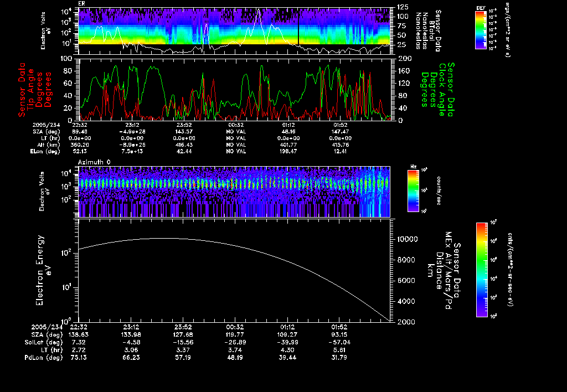567x392 pixels.
Task: Click the altitude value 360.20
Action: (80, 145)
